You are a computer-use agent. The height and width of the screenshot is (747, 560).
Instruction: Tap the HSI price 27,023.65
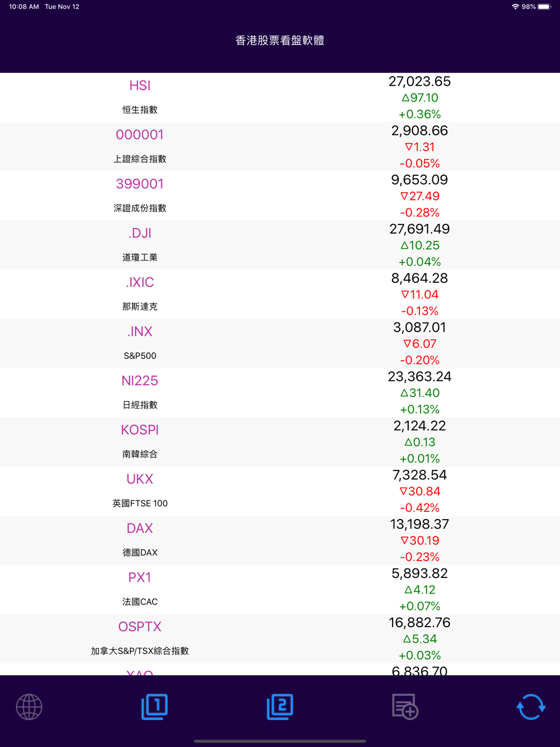pos(419,81)
